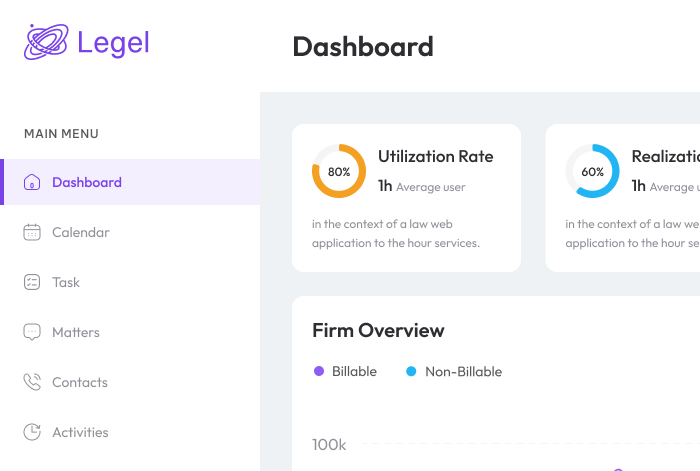Click the Contacts phone icon
700x471 pixels.
(32, 382)
